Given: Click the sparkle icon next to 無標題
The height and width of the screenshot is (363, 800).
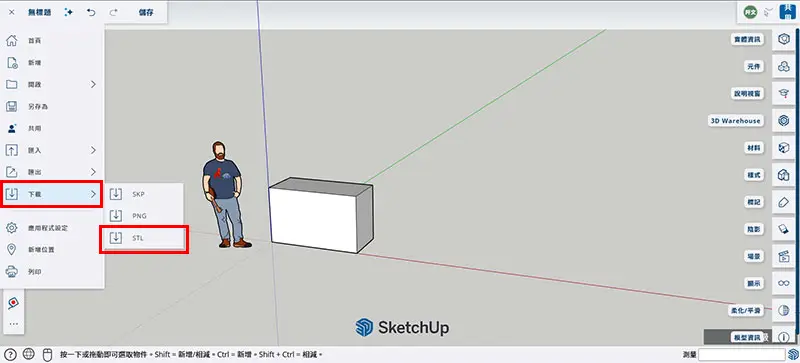Looking at the screenshot, I should 68,13.
